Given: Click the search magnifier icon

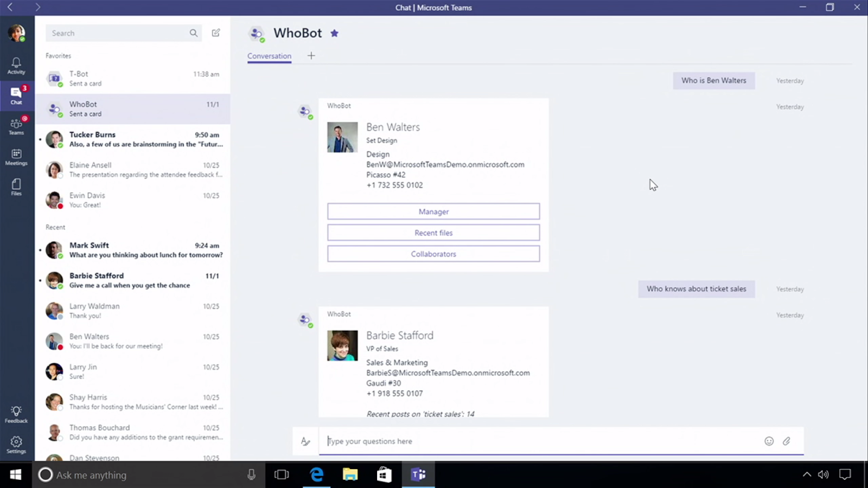Looking at the screenshot, I should pos(194,33).
